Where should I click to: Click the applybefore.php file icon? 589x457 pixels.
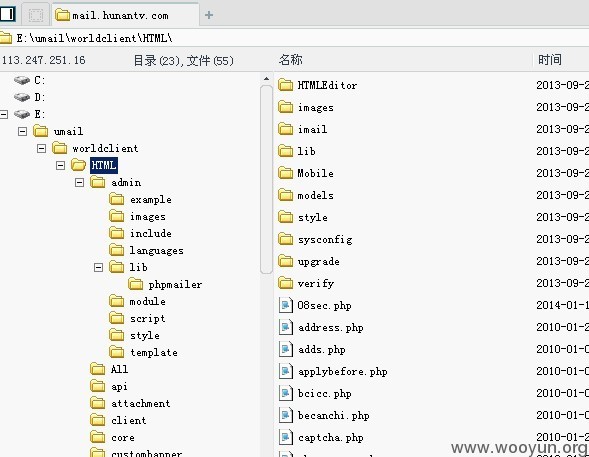point(285,371)
